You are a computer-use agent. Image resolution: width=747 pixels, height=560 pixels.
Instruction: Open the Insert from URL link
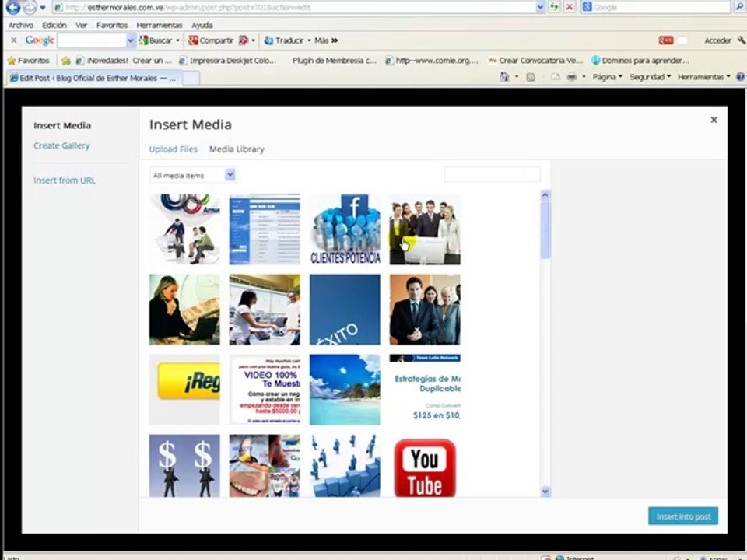tap(65, 180)
